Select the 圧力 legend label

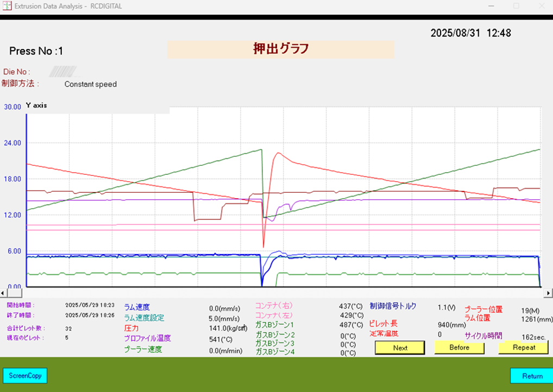click(131, 328)
